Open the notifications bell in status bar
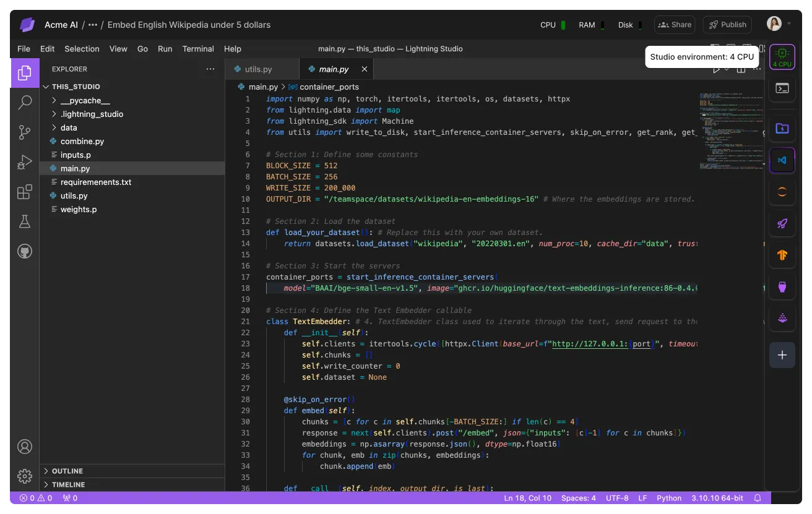 point(757,498)
